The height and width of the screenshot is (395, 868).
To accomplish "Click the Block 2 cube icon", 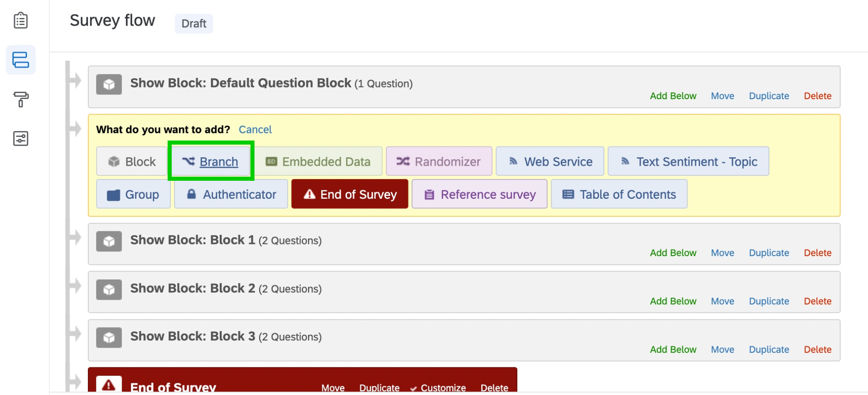I will click(x=109, y=290).
